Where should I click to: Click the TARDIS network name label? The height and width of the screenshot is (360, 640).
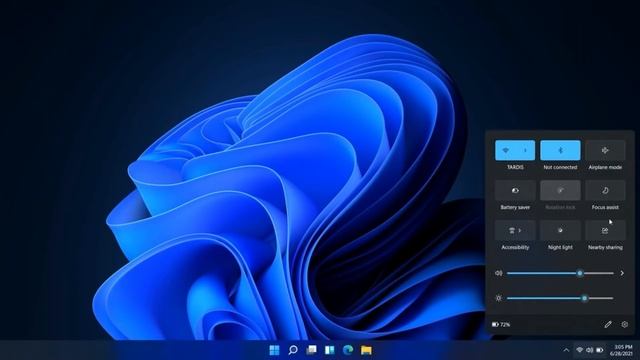pyautogui.click(x=515, y=167)
